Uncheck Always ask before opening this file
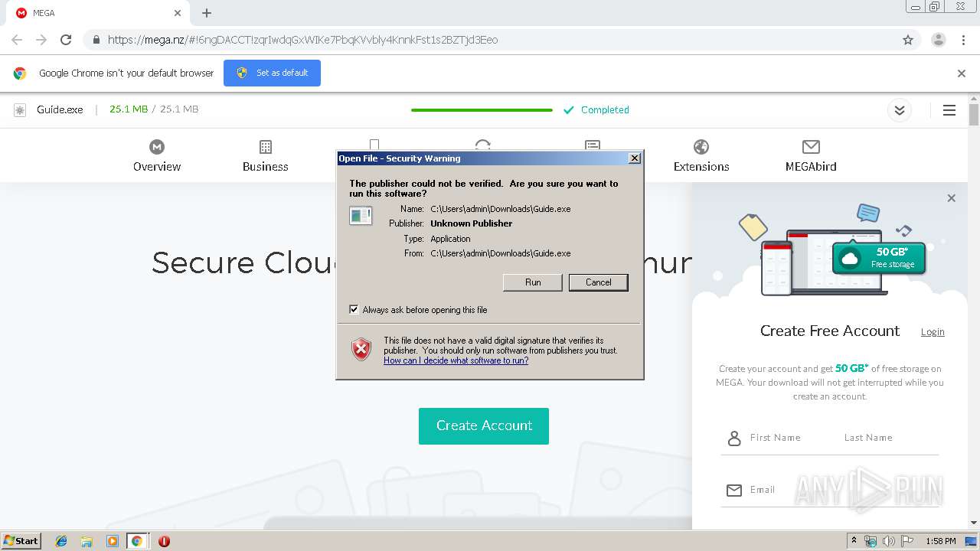 pyautogui.click(x=354, y=310)
